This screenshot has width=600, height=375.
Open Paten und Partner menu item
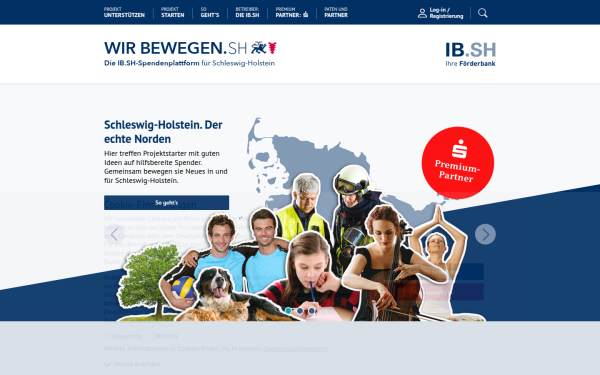coord(336,12)
